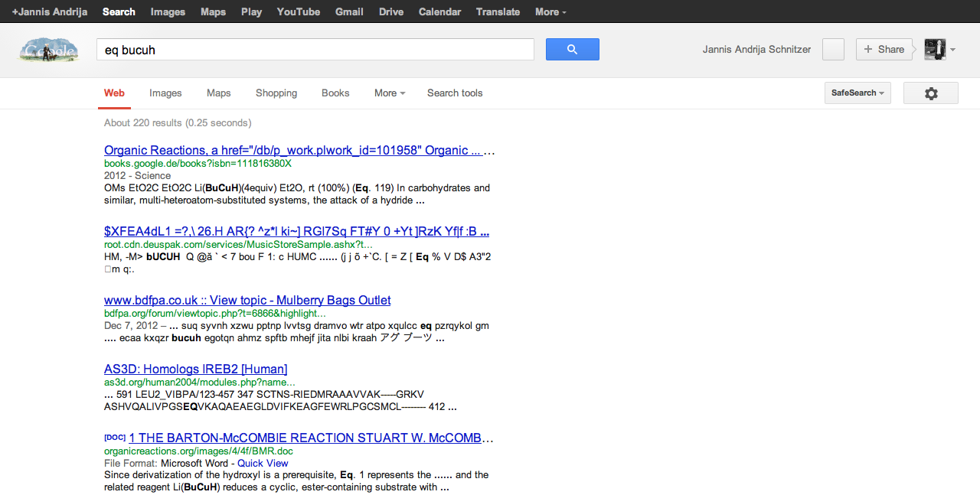Open the More menu in top black bar
Image resolution: width=980 pixels, height=495 pixels.
[x=550, y=11]
